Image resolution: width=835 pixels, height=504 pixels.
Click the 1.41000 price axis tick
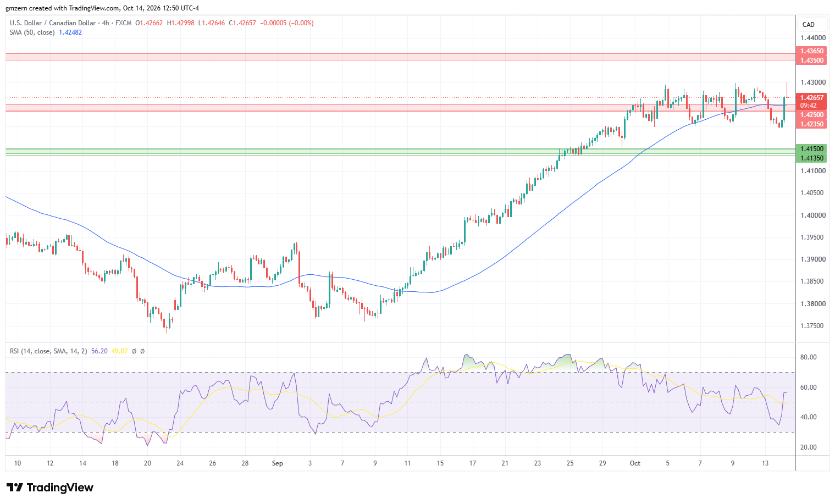(x=812, y=171)
